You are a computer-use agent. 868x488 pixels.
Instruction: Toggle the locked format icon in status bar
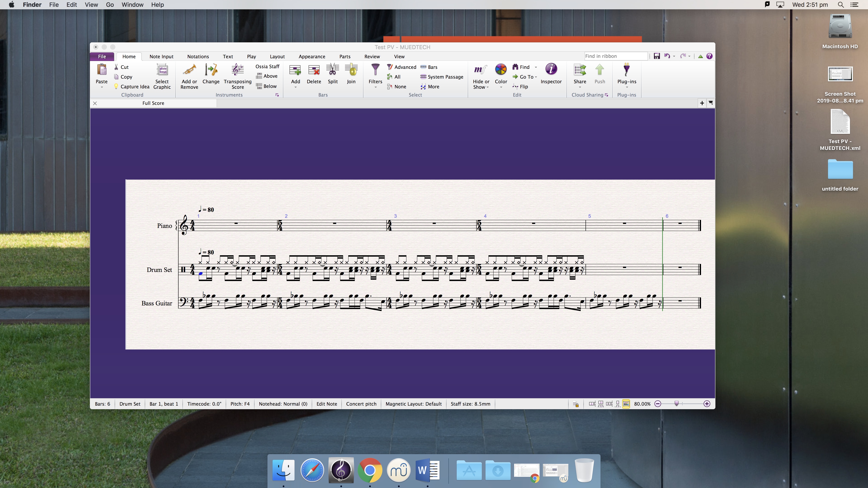tap(576, 404)
